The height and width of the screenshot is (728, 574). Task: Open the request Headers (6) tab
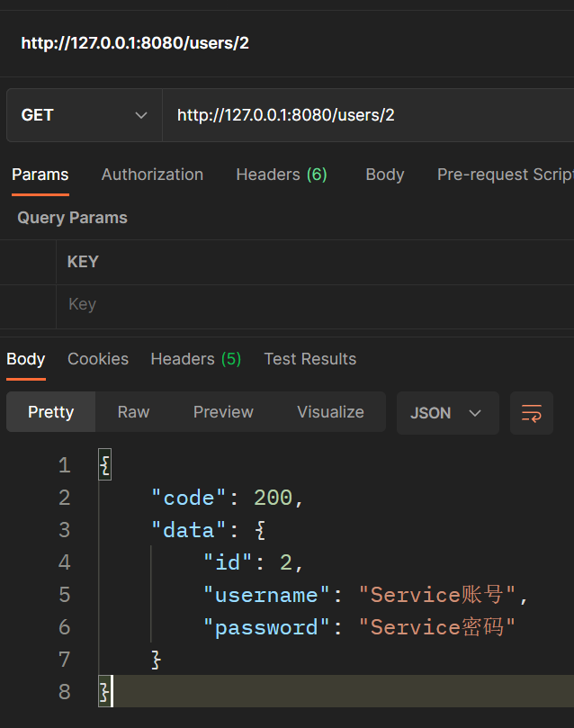pyautogui.click(x=281, y=175)
